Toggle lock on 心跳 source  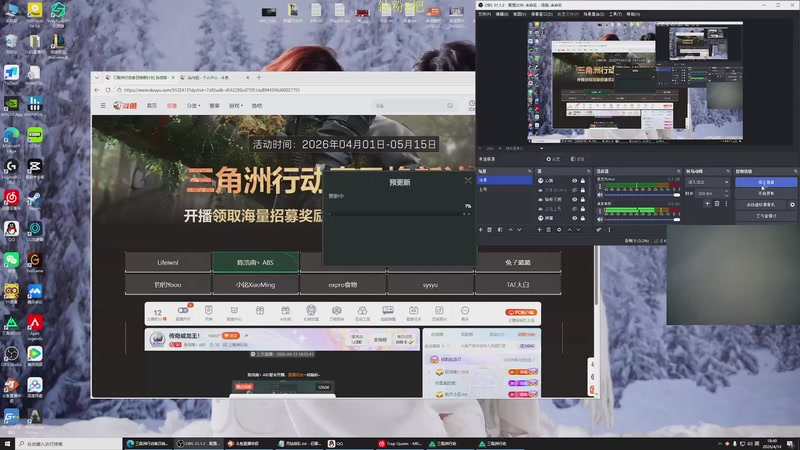coord(583,181)
